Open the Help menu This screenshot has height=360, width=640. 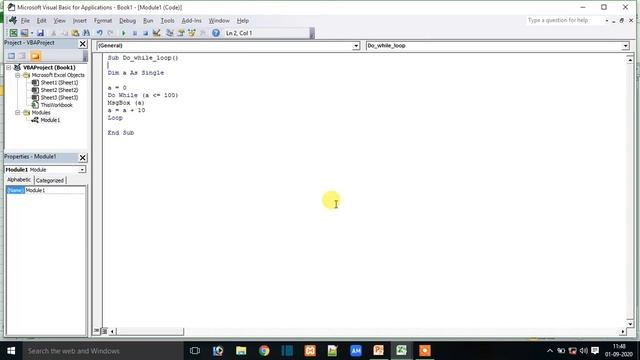[242, 20]
